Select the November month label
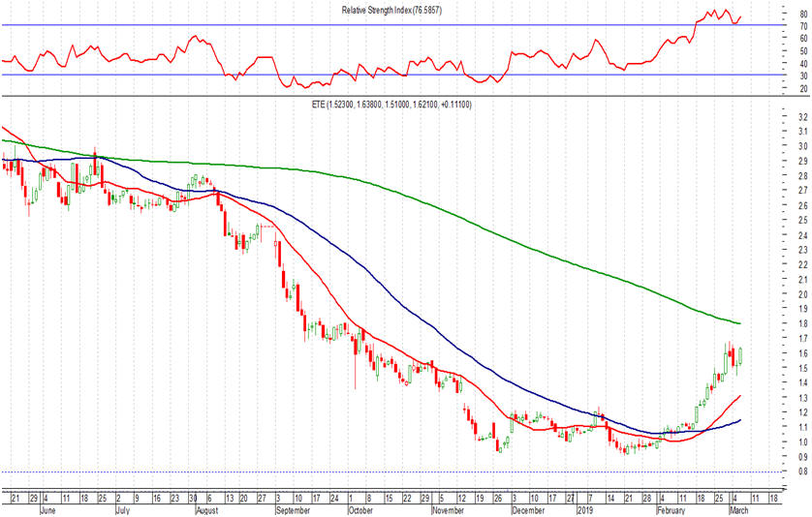812x517 pixels. pyautogui.click(x=449, y=510)
